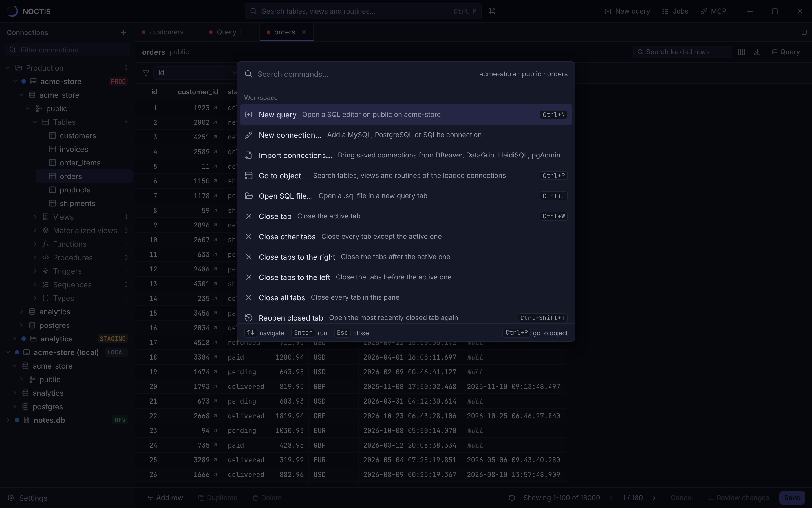Click the refresh icon in the status bar
Viewport: 812px width, 508px height.
(512, 498)
